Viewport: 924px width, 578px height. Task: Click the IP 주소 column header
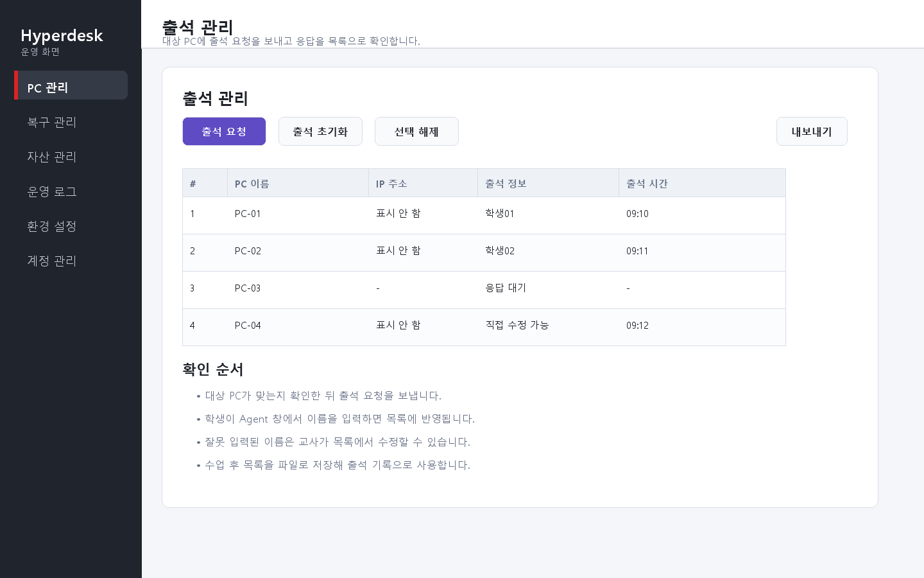[423, 183]
